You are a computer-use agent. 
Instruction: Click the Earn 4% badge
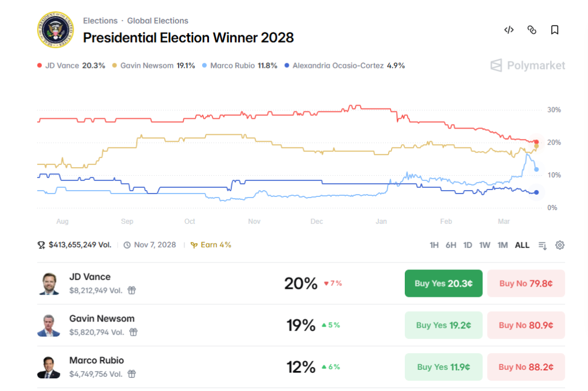coord(210,245)
